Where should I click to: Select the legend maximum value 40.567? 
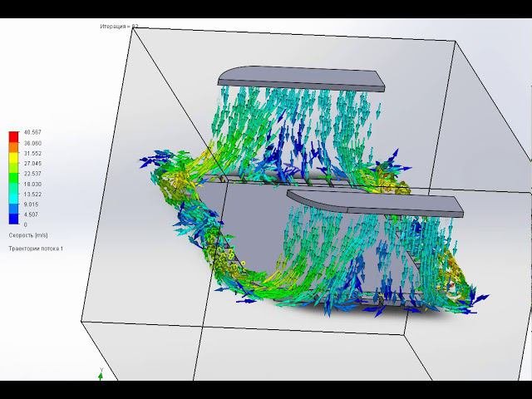tap(32, 132)
